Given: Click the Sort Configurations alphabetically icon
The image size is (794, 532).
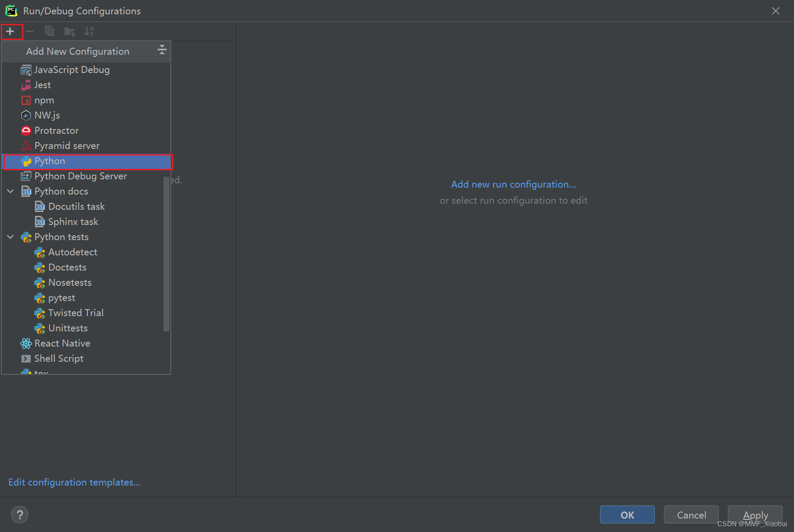Looking at the screenshot, I should (89, 31).
